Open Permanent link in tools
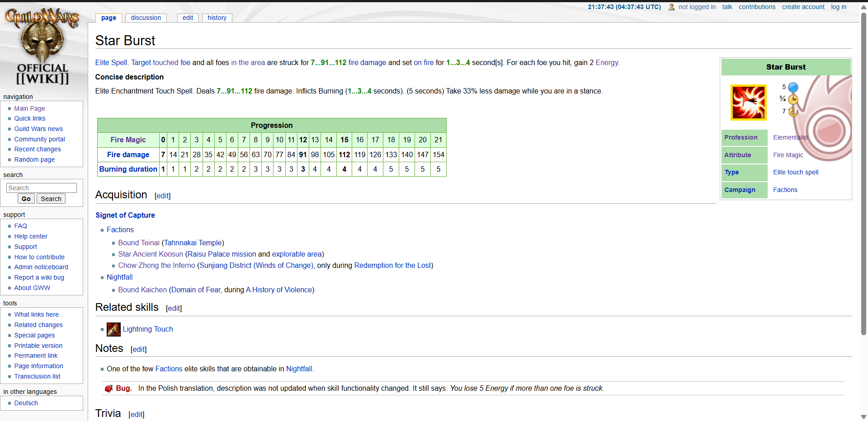 pos(36,356)
